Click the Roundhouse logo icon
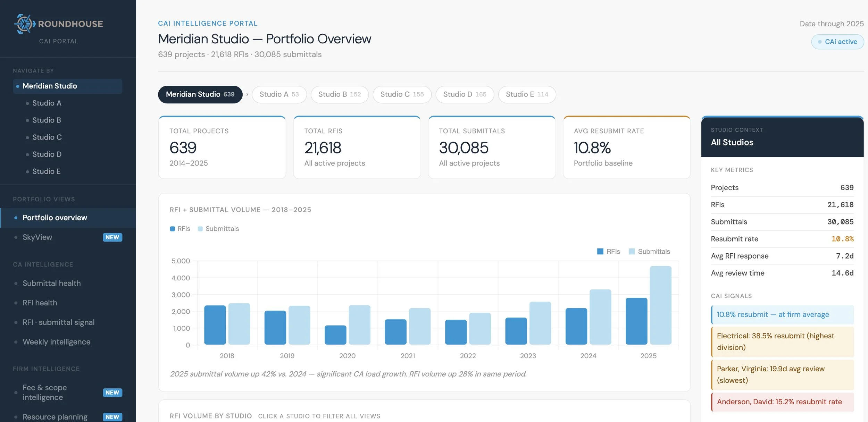 25,24
